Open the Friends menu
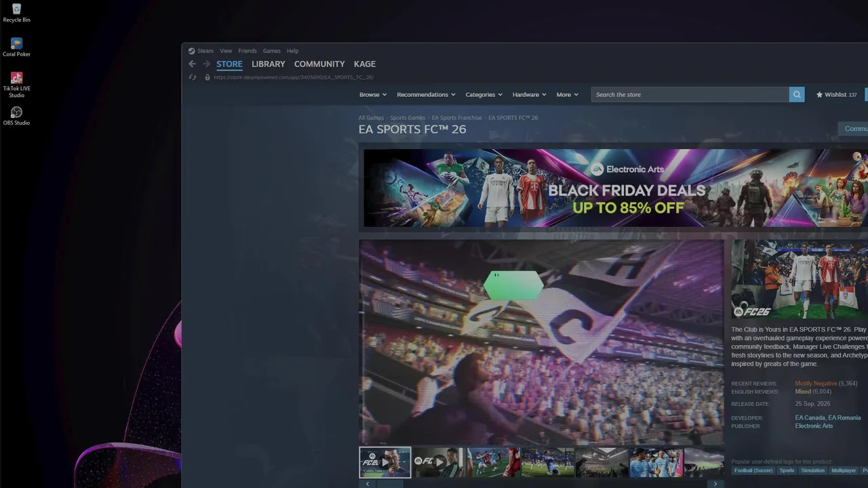Viewport: 868px width, 488px height. [x=248, y=51]
